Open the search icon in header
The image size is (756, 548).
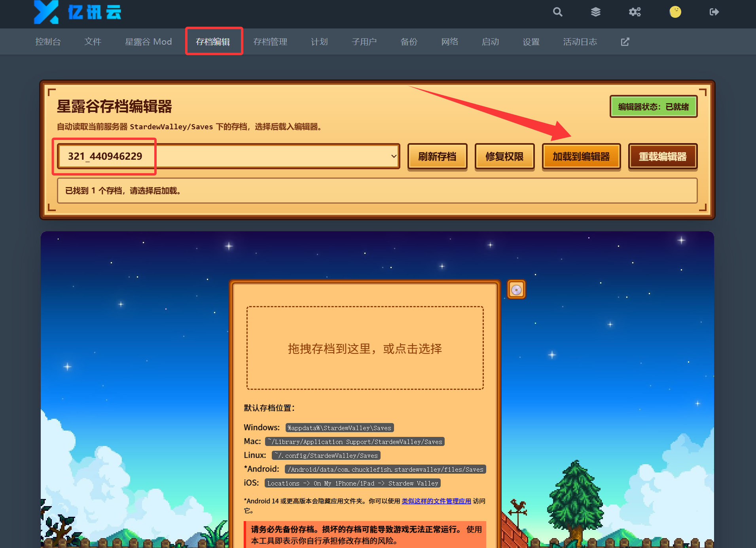click(558, 12)
